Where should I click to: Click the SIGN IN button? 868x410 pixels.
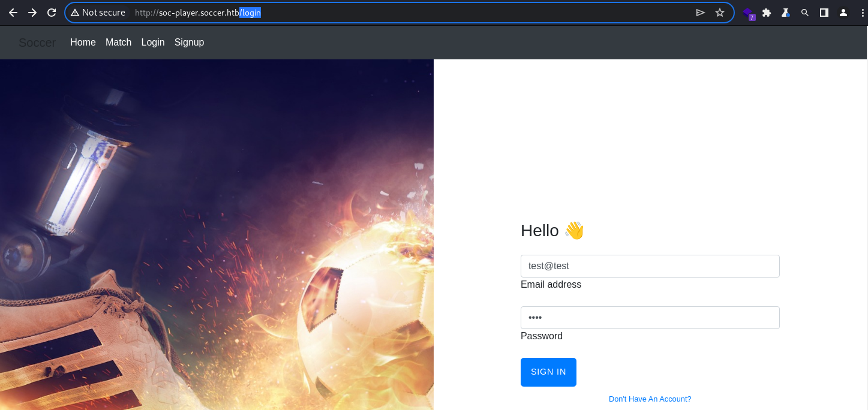pyautogui.click(x=548, y=372)
